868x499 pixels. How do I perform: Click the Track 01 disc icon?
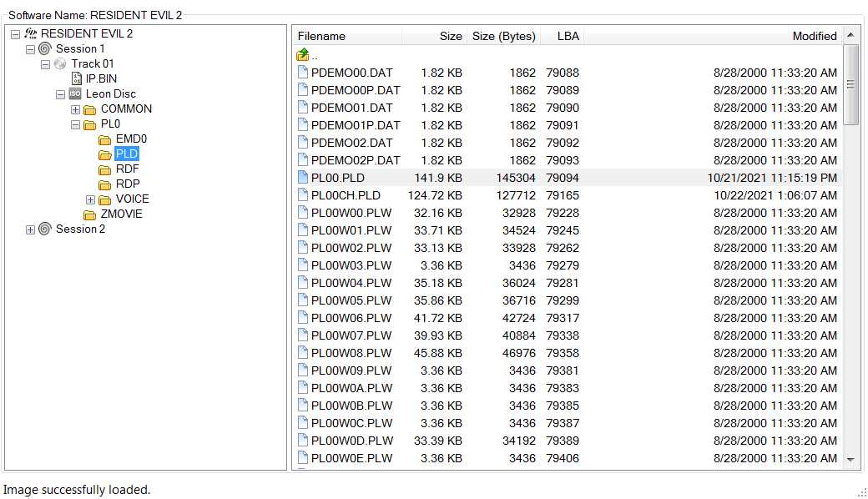tap(60, 63)
